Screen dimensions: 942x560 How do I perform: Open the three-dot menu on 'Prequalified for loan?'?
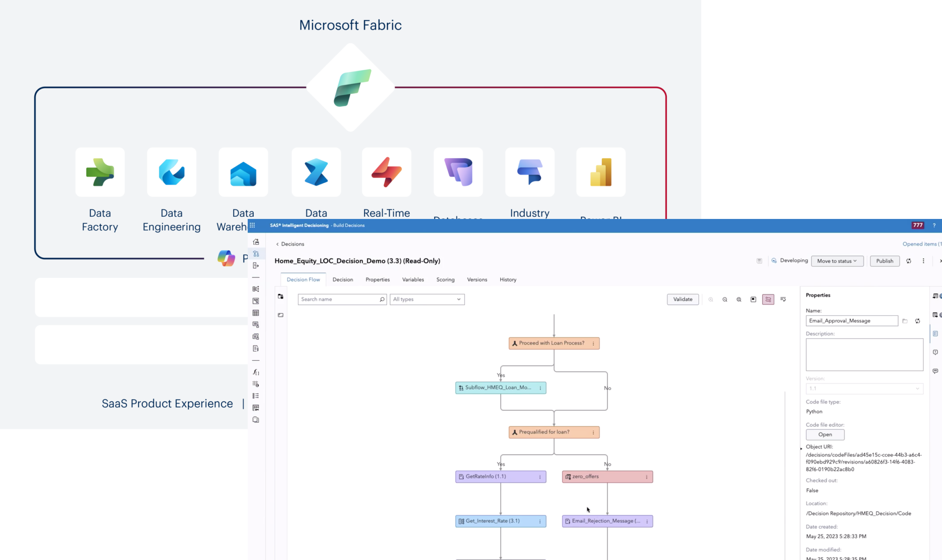point(593,433)
